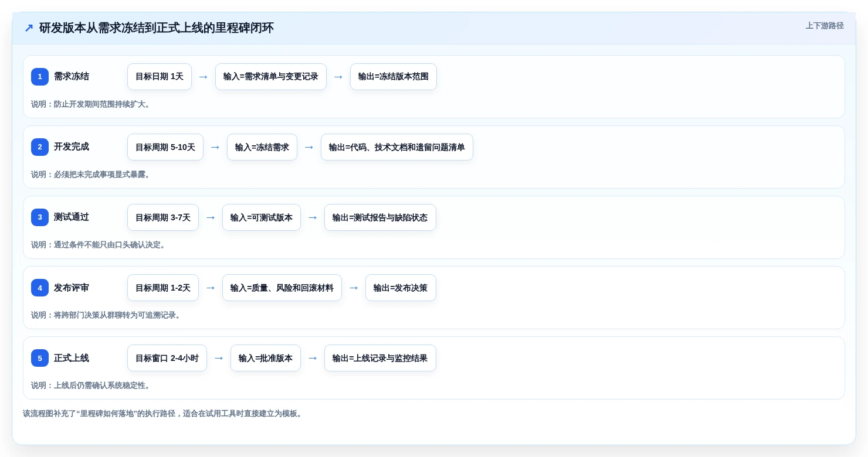Select the 输出=发布决策 chip
This screenshot has height=457, width=868.
pos(401,288)
